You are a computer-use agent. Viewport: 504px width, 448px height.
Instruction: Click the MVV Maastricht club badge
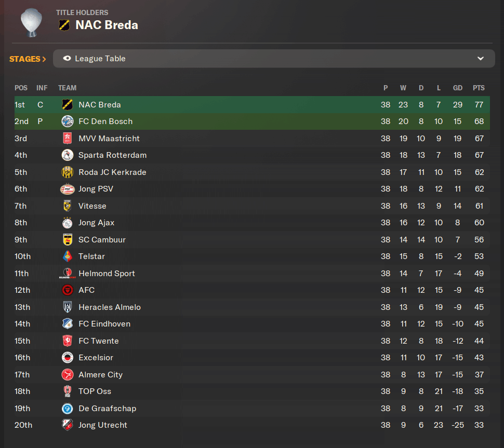point(67,139)
